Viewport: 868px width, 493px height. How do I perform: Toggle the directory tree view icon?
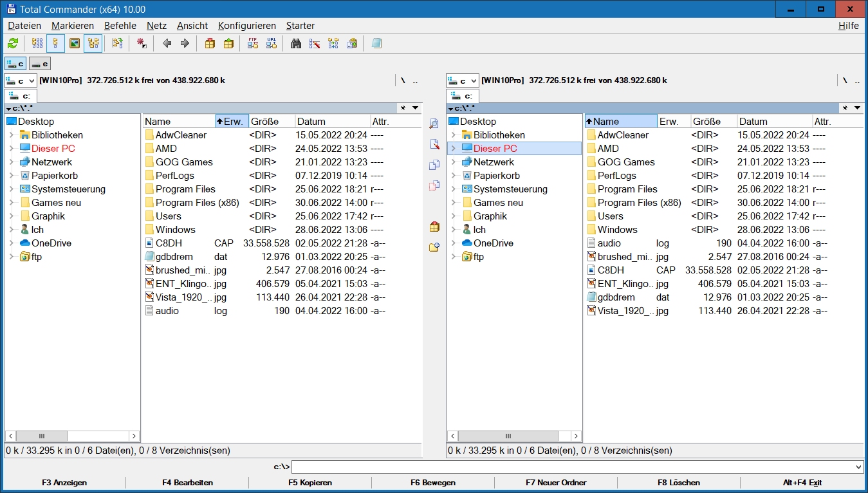93,44
